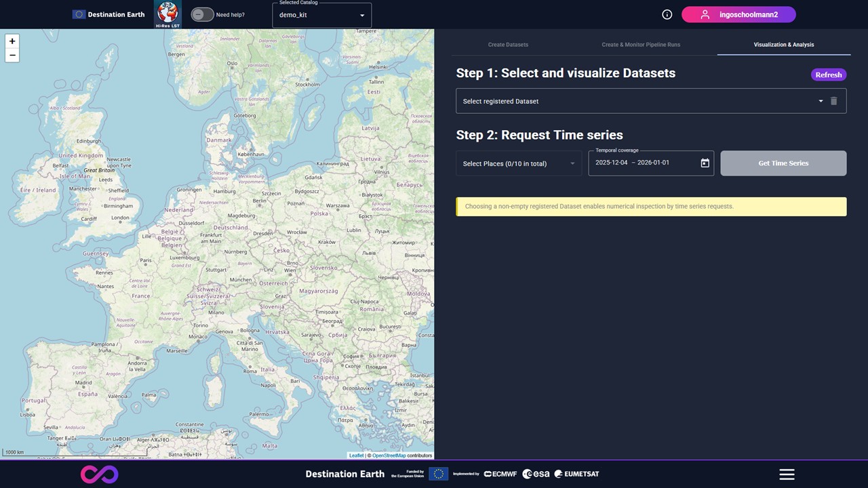This screenshot has height=488, width=868.
Task: Select Visualization & Analysis tab
Action: click(783, 45)
